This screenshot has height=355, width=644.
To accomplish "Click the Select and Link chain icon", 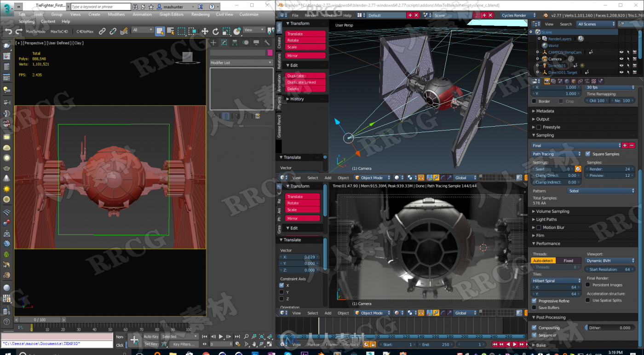I will click(102, 31).
